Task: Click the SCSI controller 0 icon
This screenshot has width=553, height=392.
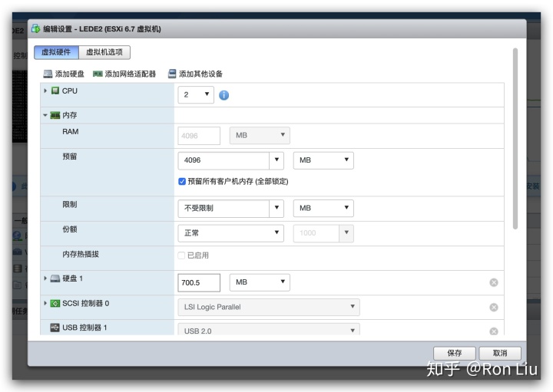Action: 55,303
